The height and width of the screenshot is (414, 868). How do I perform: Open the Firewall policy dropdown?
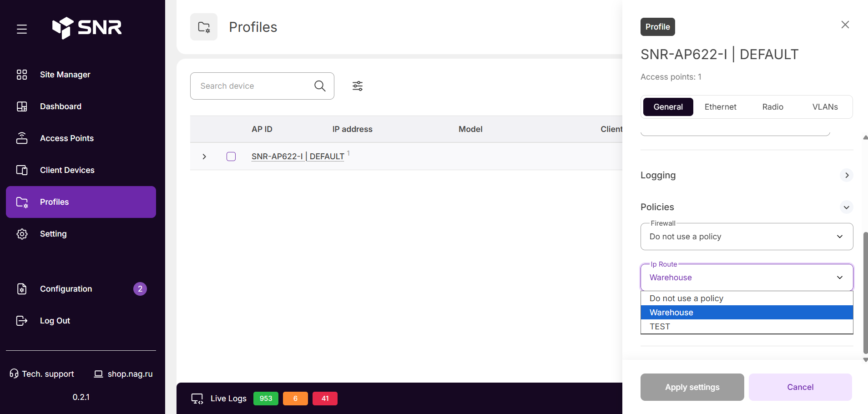click(747, 237)
